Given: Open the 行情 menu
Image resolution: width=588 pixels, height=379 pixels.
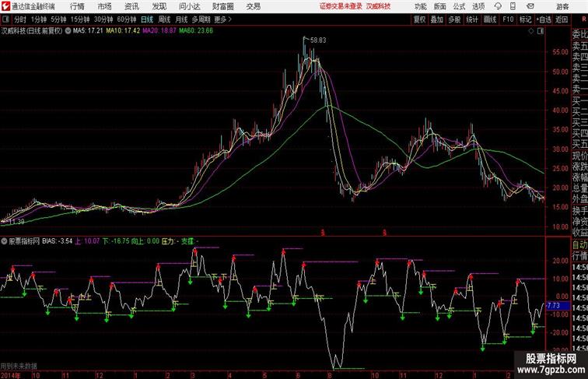Looking at the screenshot, I should coord(77,6).
